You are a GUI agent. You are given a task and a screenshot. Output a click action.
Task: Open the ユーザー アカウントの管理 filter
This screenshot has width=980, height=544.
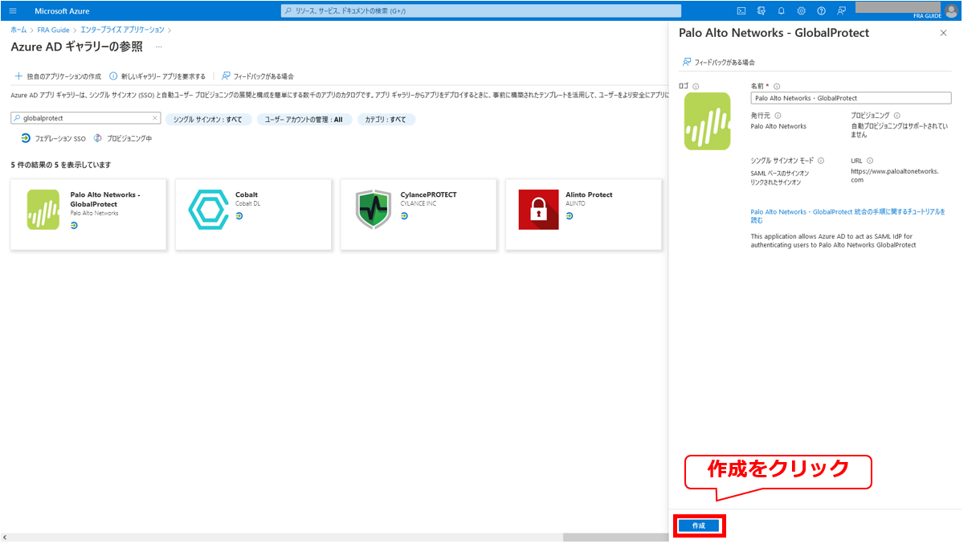click(304, 119)
